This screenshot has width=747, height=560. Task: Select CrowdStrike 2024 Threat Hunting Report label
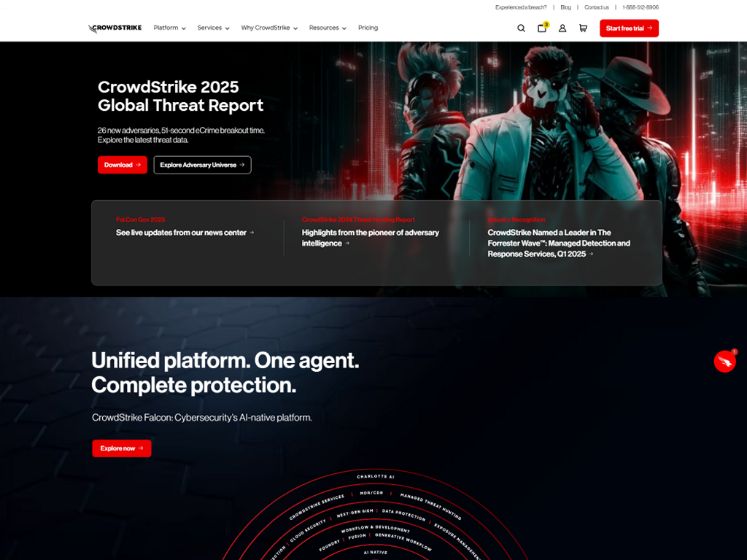357,219
